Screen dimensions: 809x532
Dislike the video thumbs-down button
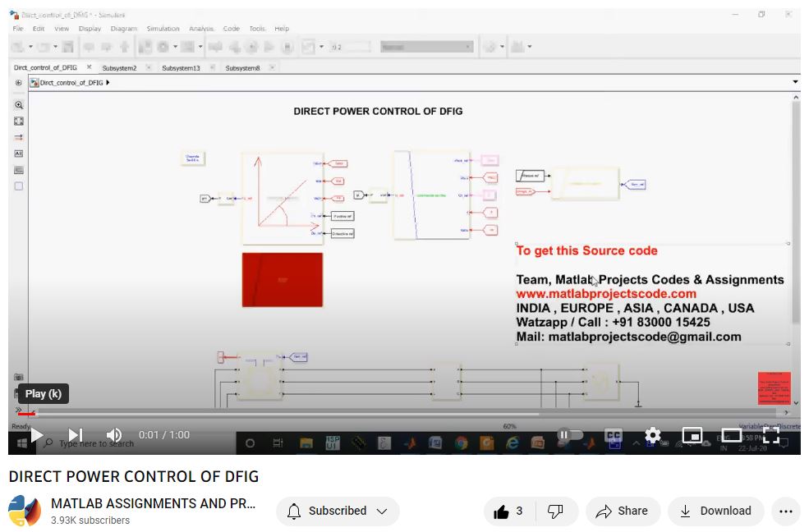(556, 511)
